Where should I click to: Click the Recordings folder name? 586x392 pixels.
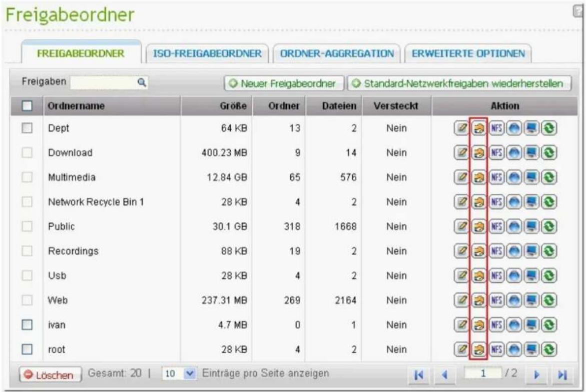73,251
